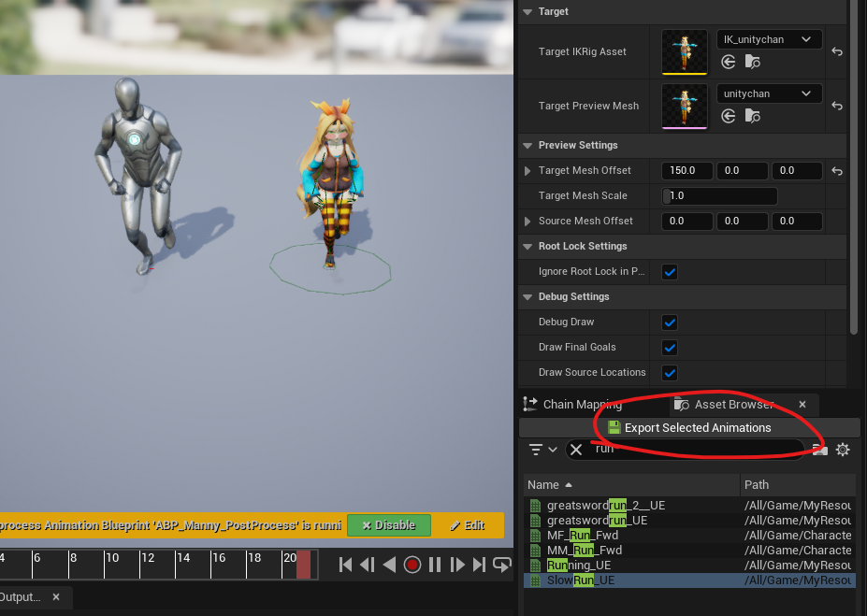Click details panel vertical scrollbar
The image size is (867, 616).
pos(853,165)
